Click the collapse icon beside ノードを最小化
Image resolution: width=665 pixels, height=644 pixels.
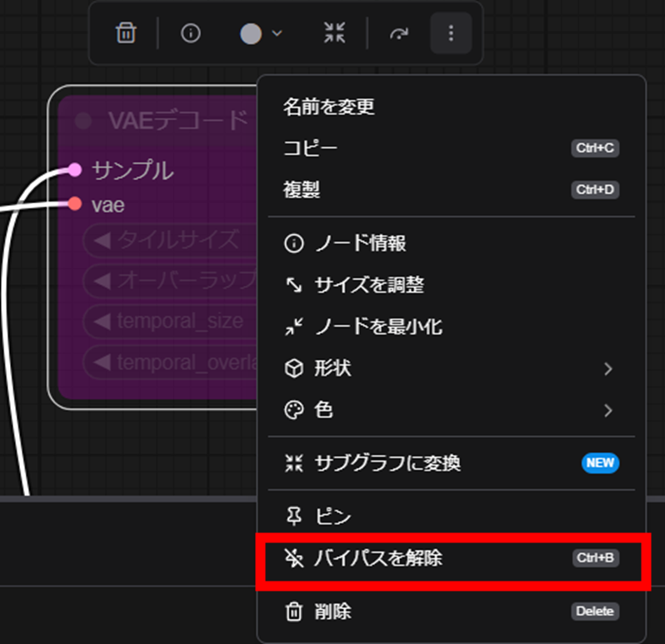pos(294,327)
